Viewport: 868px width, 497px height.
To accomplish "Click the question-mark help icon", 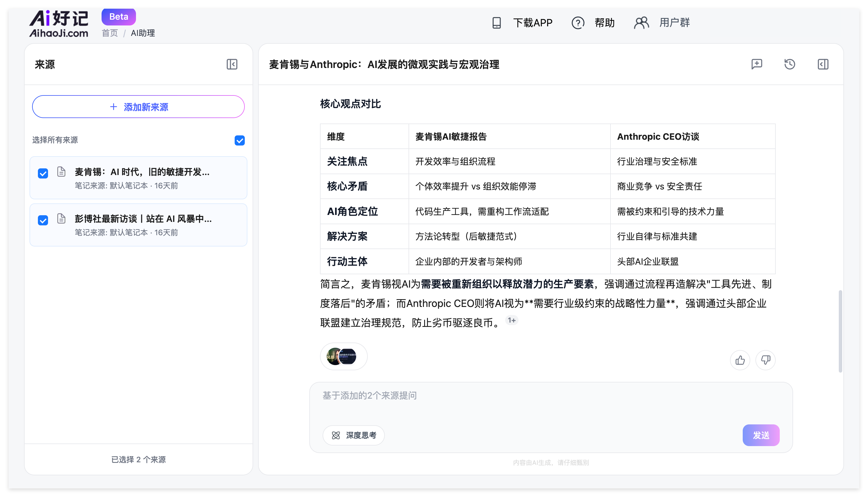I will 578,23.
